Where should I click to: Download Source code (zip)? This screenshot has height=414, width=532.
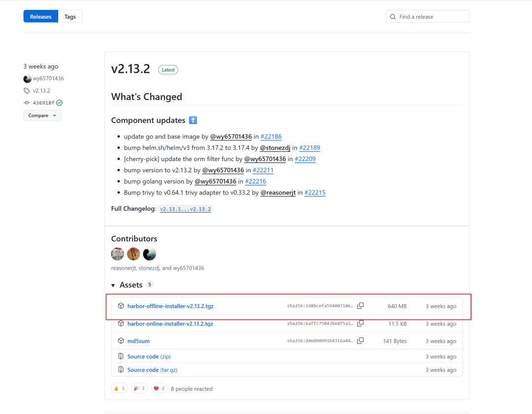coord(149,357)
